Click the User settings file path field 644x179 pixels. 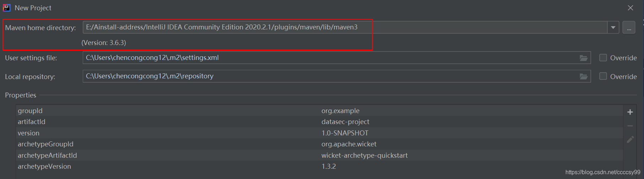(x=336, y=58)
